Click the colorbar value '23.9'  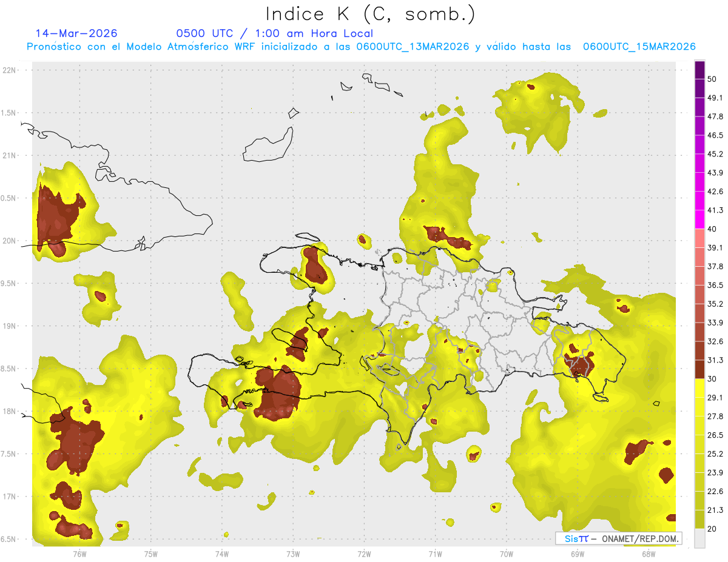[715, 473]
